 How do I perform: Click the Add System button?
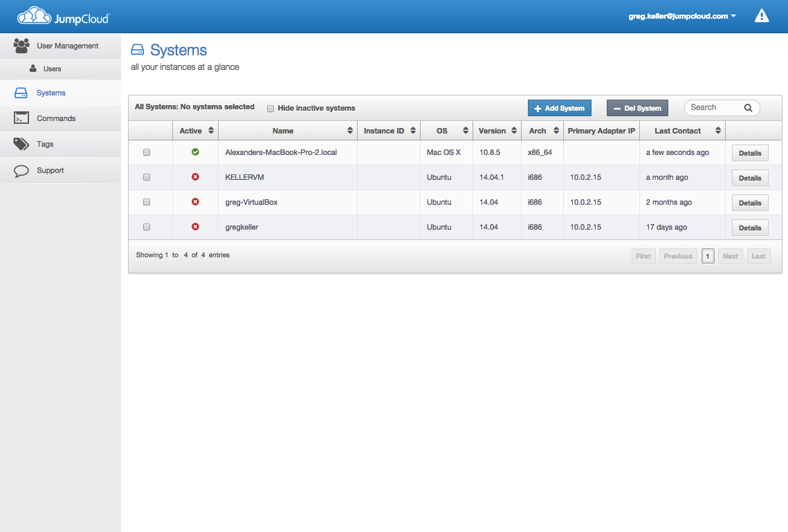click(559, 108)
